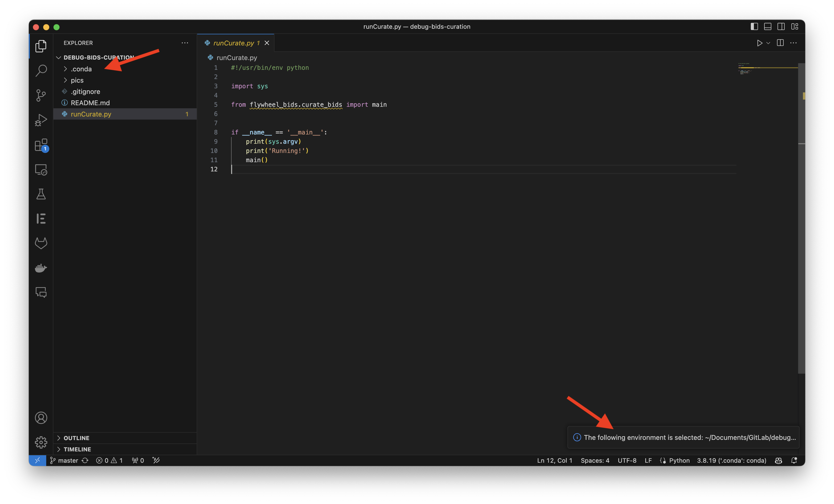Open Customize Layout control
The image size is (834, 504).
click(795, 26)
